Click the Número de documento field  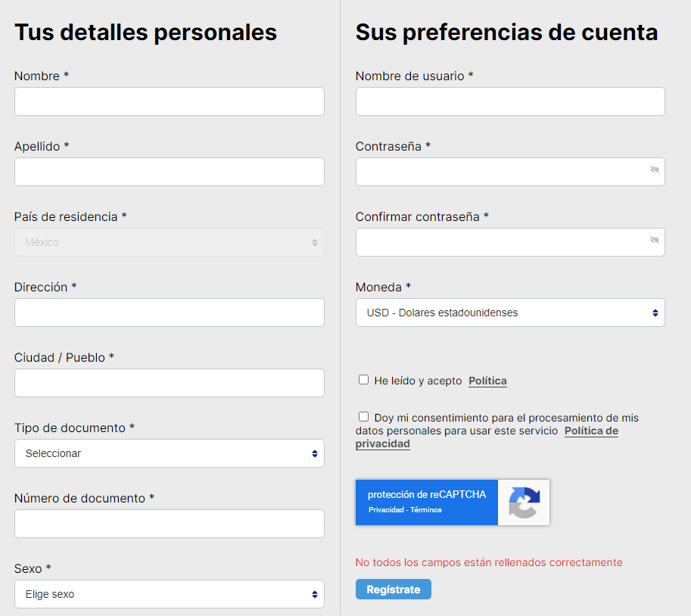[169, 524]
